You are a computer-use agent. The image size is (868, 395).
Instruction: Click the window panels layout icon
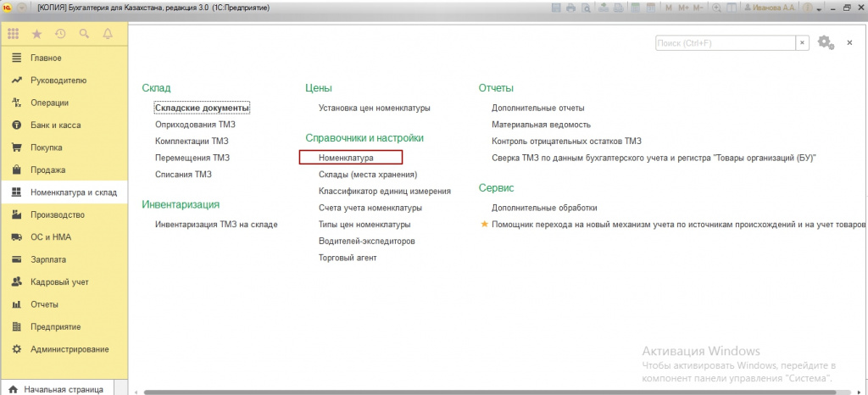732,8
